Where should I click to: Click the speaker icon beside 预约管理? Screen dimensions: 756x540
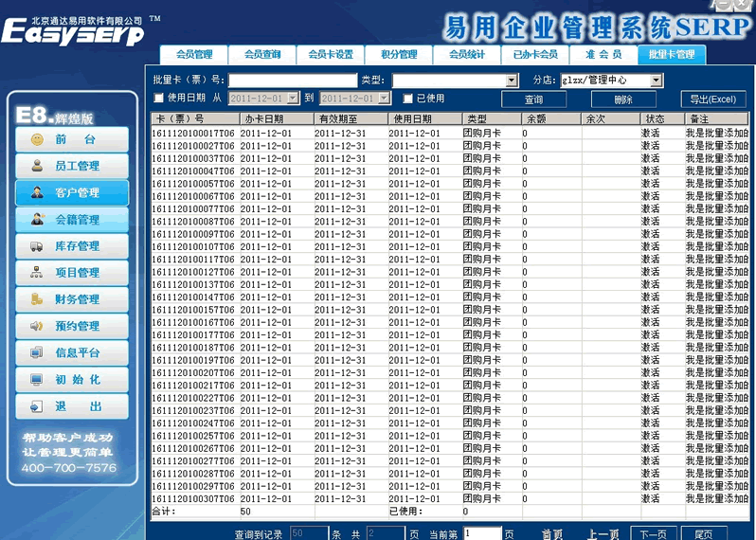click(x=37, y=326)
